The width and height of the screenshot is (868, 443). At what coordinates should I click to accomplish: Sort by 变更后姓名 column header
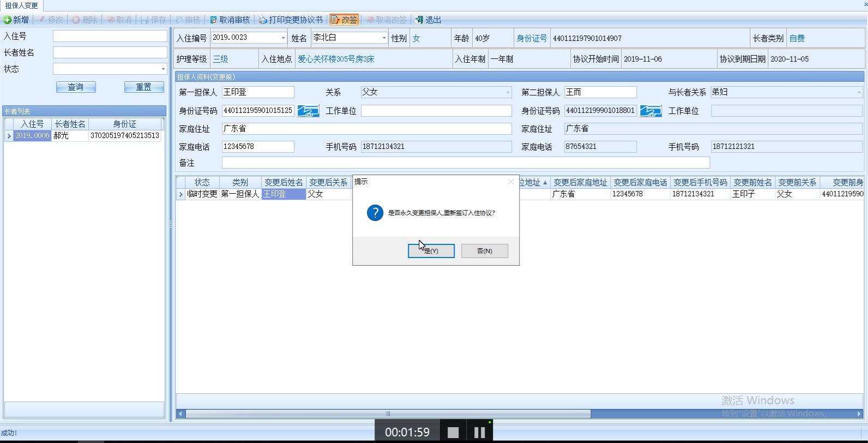pyautogui.click(x=284, y=182)
